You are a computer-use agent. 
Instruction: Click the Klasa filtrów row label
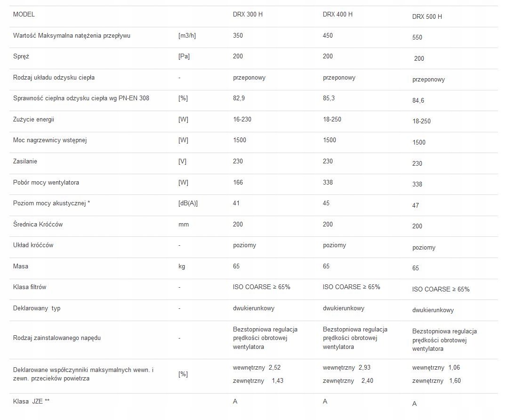30,287
